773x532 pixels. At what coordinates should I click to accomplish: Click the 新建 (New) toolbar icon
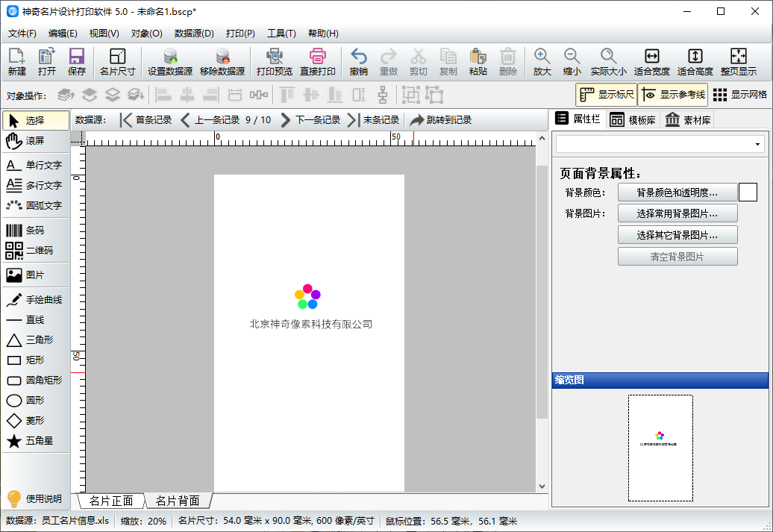[17, 62]
